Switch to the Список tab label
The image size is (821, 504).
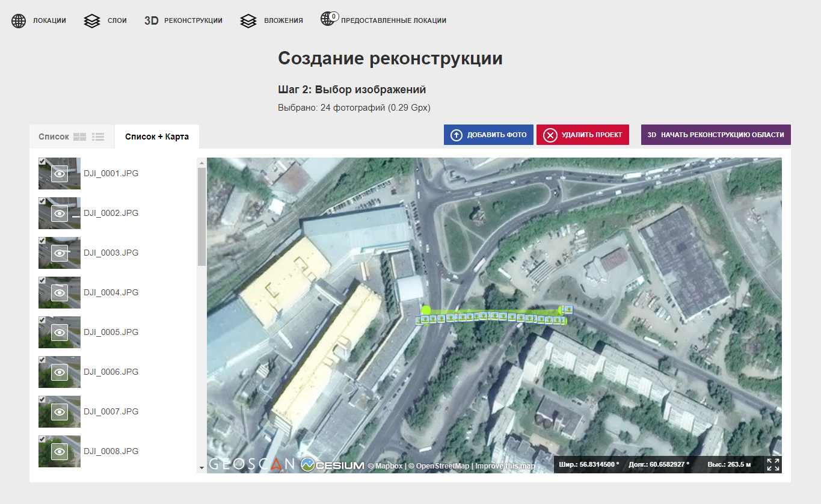54,137
